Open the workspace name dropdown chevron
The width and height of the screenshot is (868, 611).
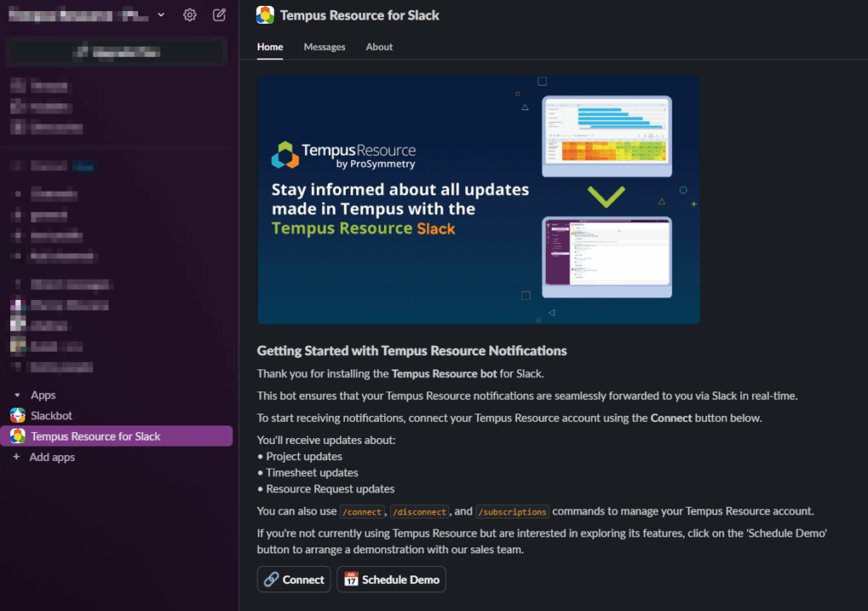pos(161,14)
